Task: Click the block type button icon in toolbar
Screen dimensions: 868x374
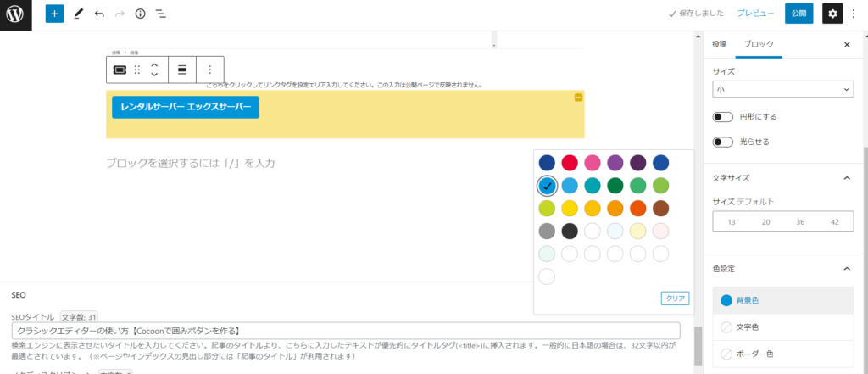Action: point(119,70)
